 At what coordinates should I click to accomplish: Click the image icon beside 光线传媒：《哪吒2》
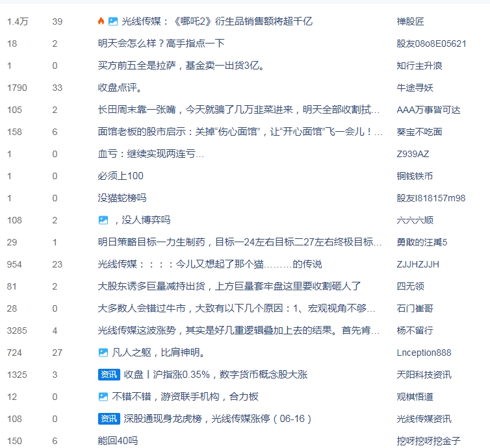pyautogui.click(x=113, y=21)
